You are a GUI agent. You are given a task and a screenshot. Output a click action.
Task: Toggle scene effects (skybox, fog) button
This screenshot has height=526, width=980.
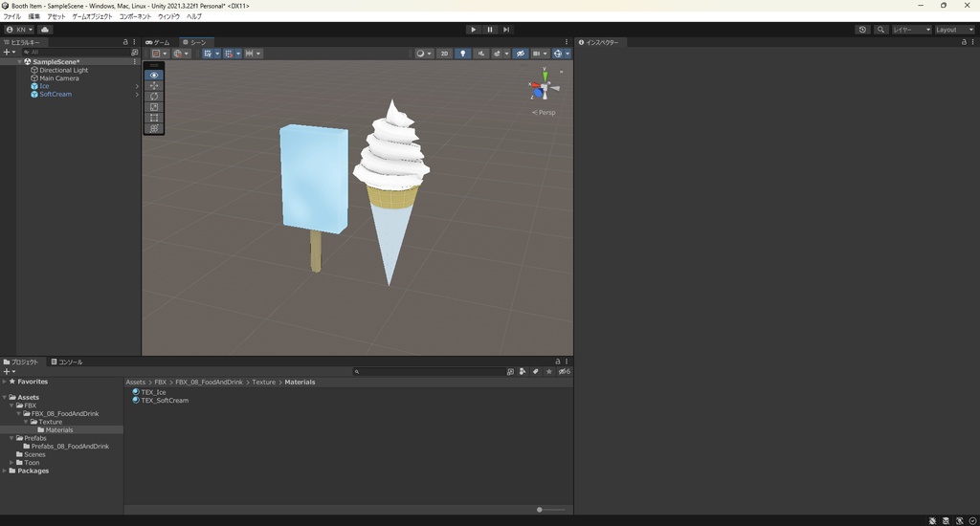[497, 54]
